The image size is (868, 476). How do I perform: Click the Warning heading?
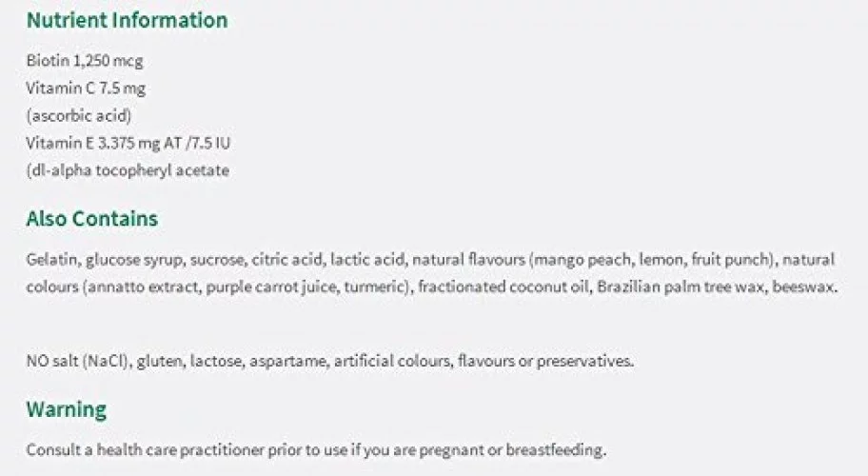(x=67, y=409)
